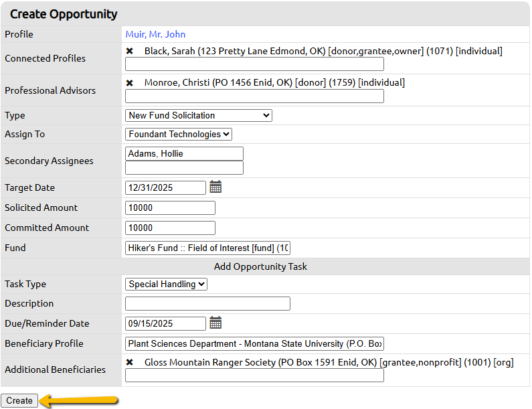532x409 pixels.
Task: Select Gloss Mountain Ranger Society entry text
Action: click(x=329, y=362)
